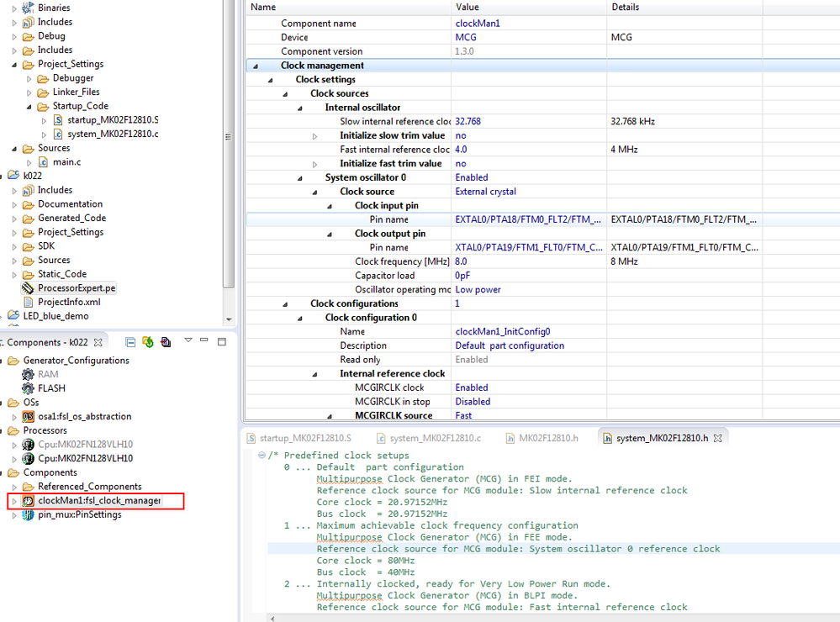
Task: Click the pin_mux:PinSettings component icon
Action: [28, 515]
